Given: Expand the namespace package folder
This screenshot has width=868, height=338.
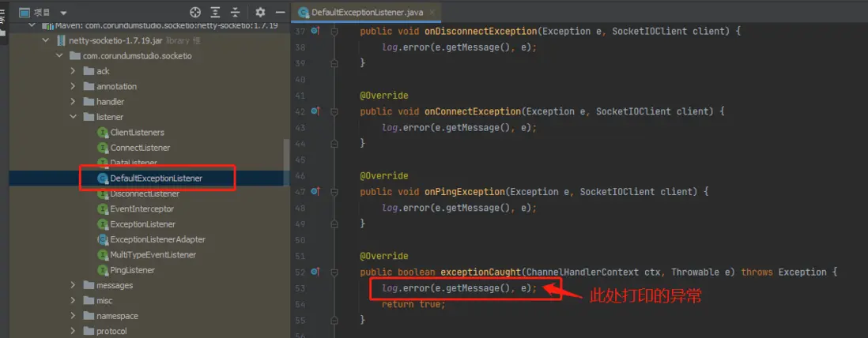Looking at the screenshot, I should pos(73,316).
